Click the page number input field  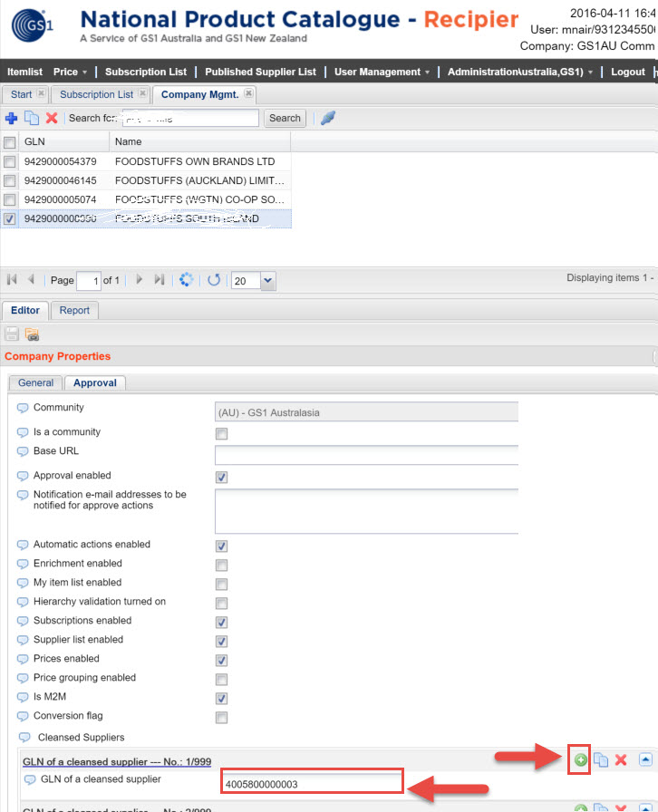[89, 281]
